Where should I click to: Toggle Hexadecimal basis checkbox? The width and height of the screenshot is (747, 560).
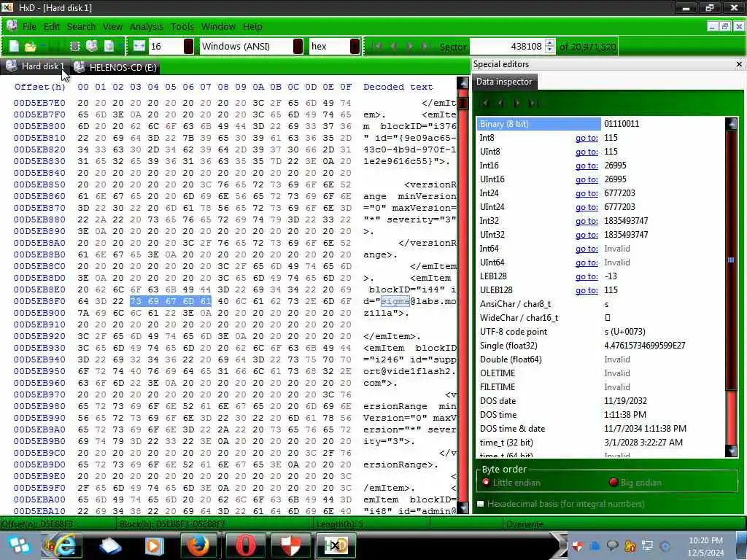point(481,504)
